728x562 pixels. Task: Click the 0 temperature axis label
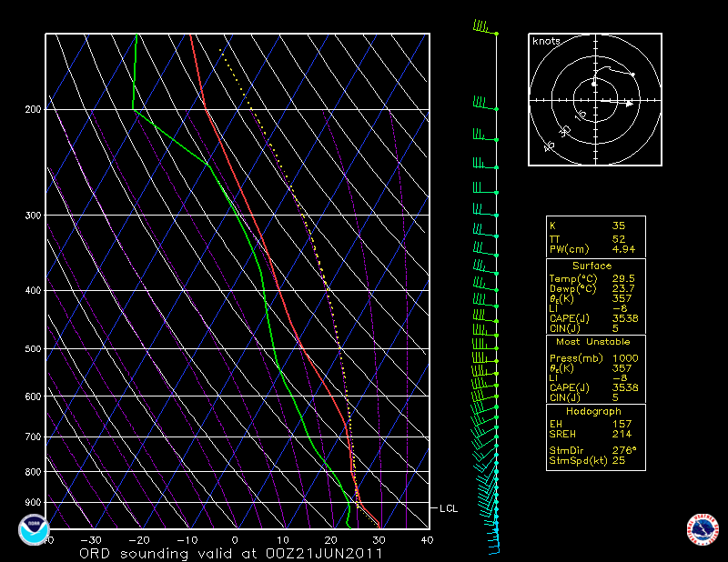(x=235, y=540)
